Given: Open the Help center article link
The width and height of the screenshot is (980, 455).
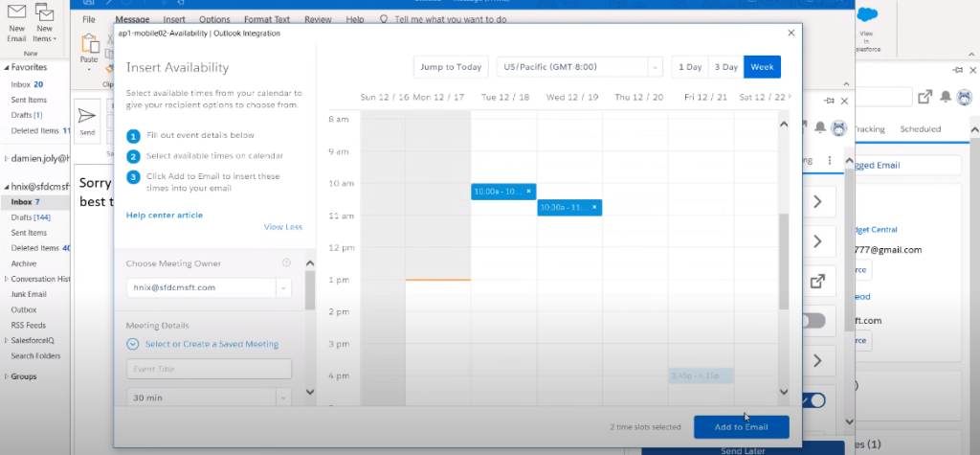Looking at the screenshot, I should (x=165, y=216).
